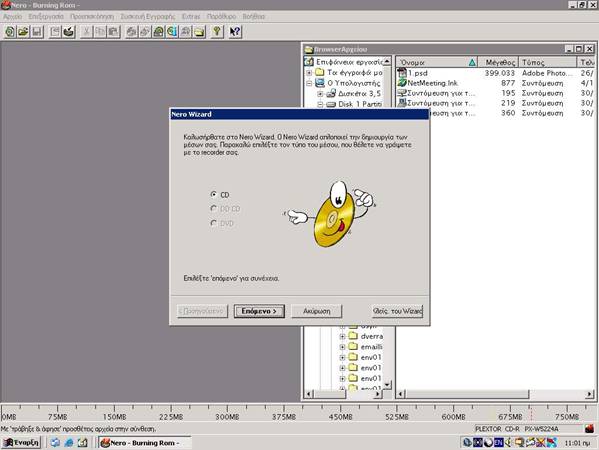The image size is (599, 450).
Task: Open the Προεπισκόπηση menu
Action: (92, 16)
